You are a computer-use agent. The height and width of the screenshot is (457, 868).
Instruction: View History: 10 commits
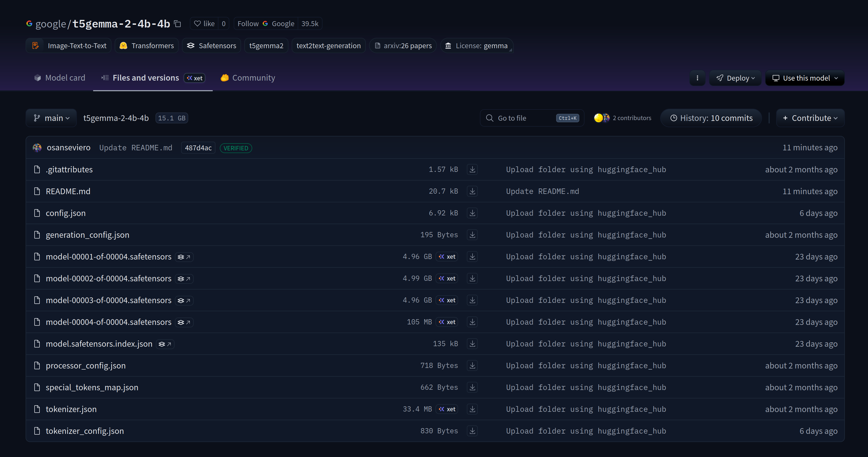(711, 118)
